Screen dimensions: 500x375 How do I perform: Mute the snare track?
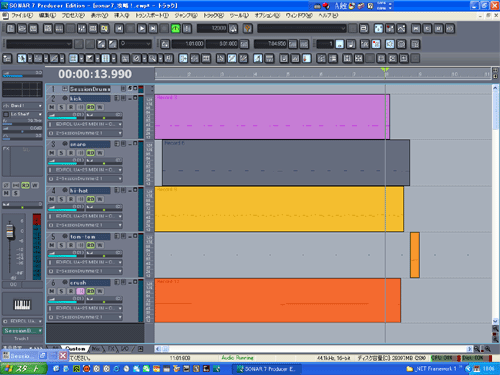click(x=52, y=153)
